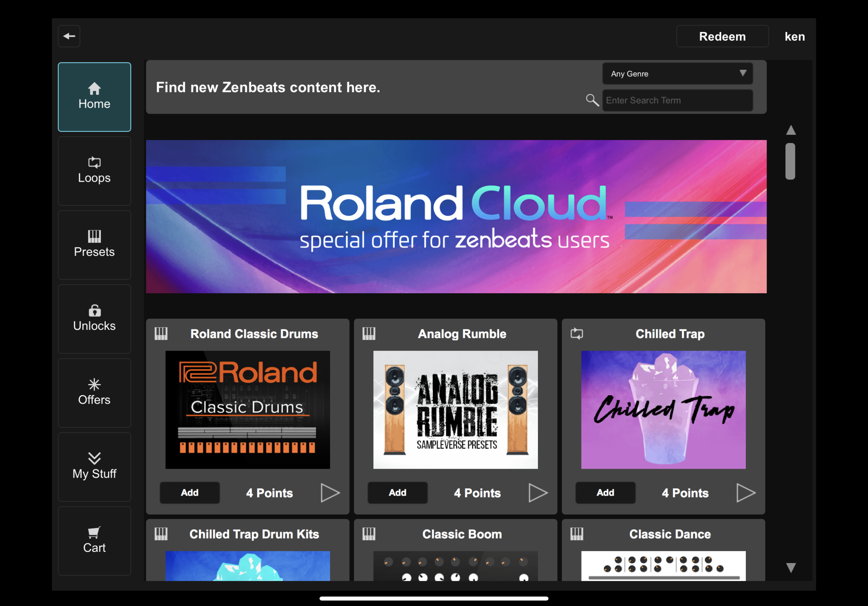The image size is (868, 606).
Task: Click the Analog Rumble title
Action: (x=462, y=334)
